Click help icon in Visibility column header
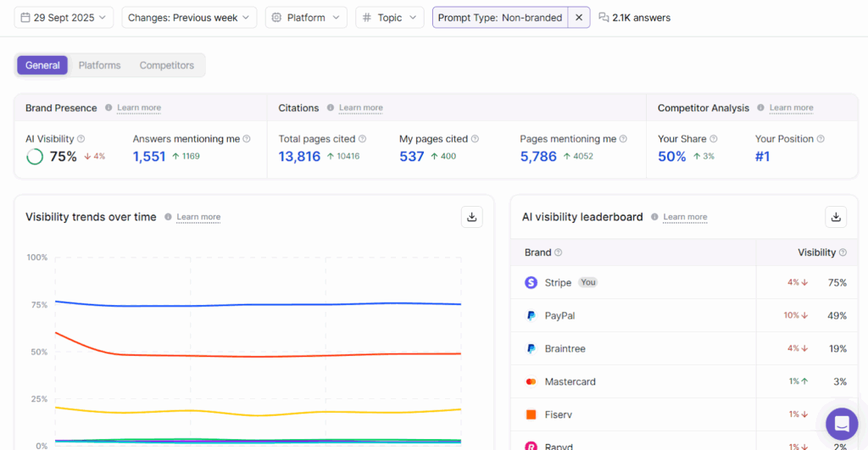This screenshot has width=868, height=450. coord(843,253)
